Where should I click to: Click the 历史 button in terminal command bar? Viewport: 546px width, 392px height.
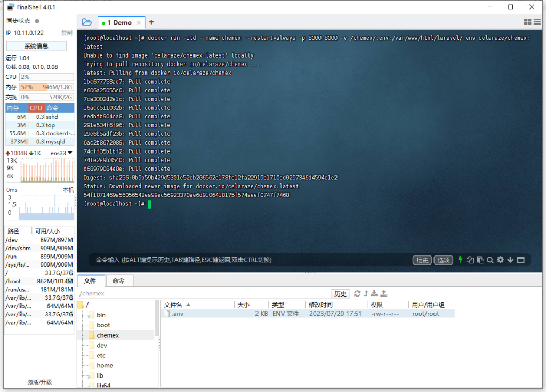point(422,260)
